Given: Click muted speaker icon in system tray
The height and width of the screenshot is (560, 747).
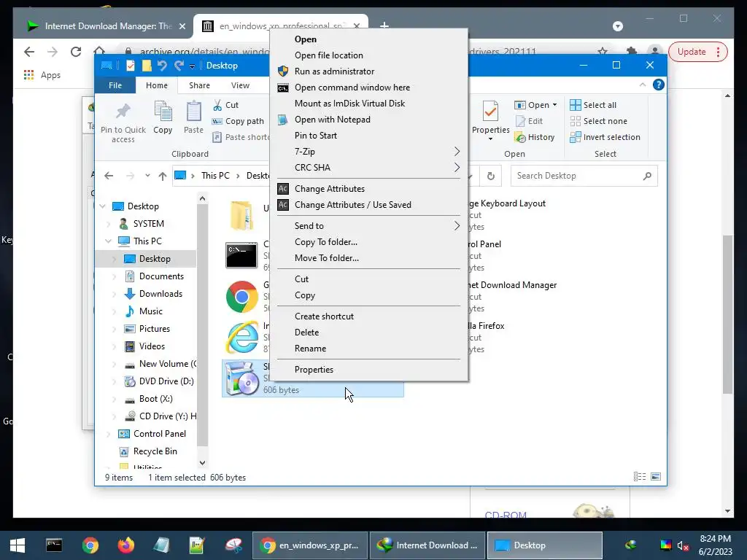Looking at the screenshot, I should pyautogui.click(x=683, y=545).
